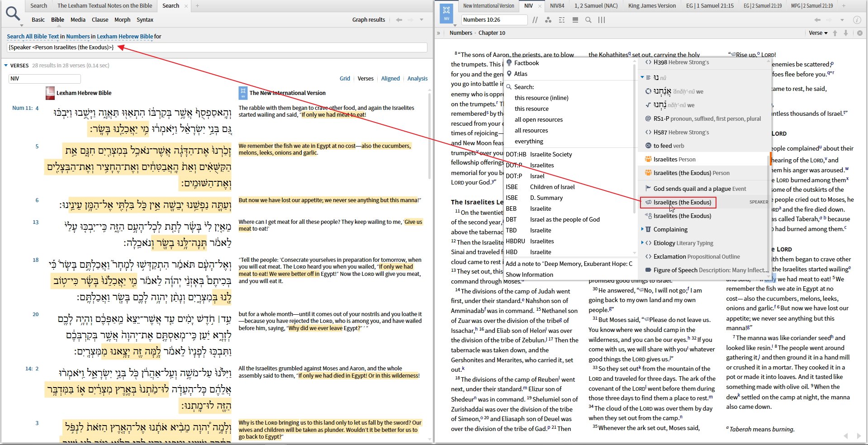This screenshot has width=868, height=445.
Task: Click the back arrow in Search panel
Action: click(399, 20)
